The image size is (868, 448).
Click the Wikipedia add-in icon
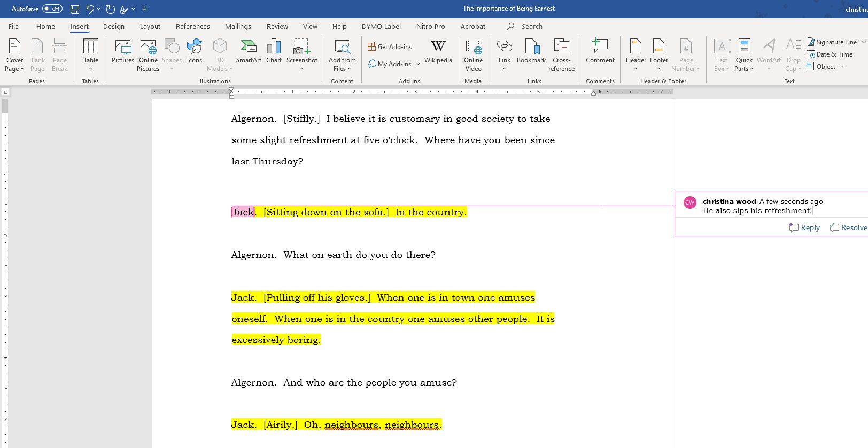438,52
